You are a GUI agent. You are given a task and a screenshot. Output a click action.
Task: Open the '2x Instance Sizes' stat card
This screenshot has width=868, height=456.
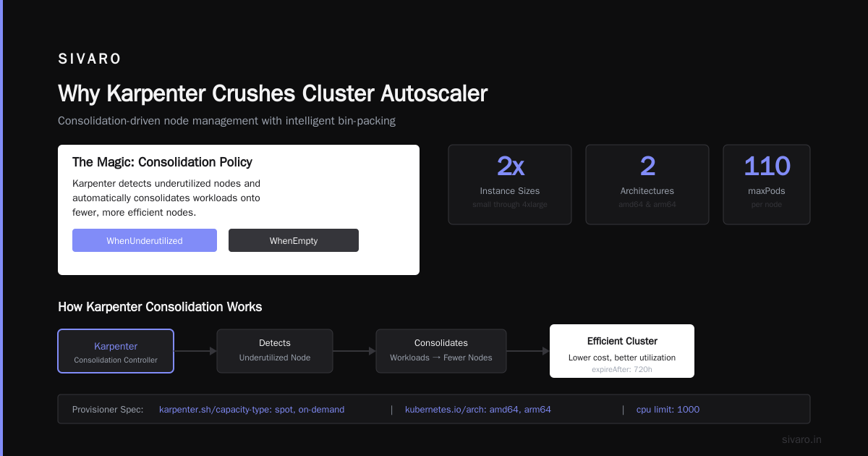(510, 185)
